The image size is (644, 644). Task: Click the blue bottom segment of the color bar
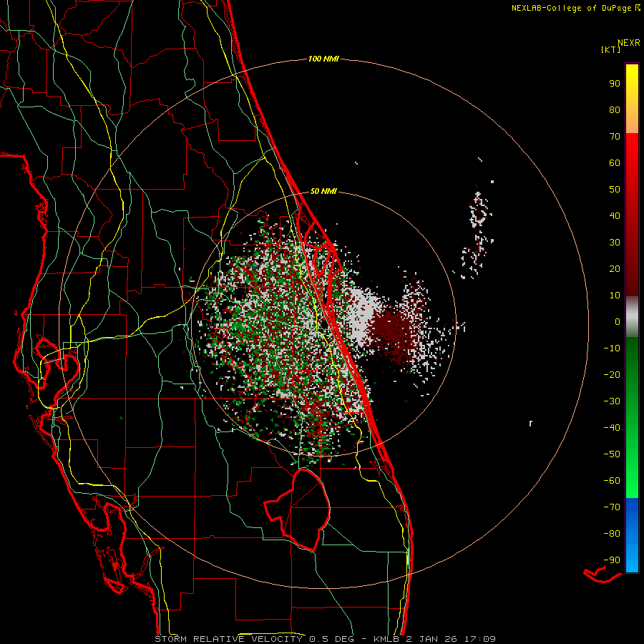(x=632, y=535)
